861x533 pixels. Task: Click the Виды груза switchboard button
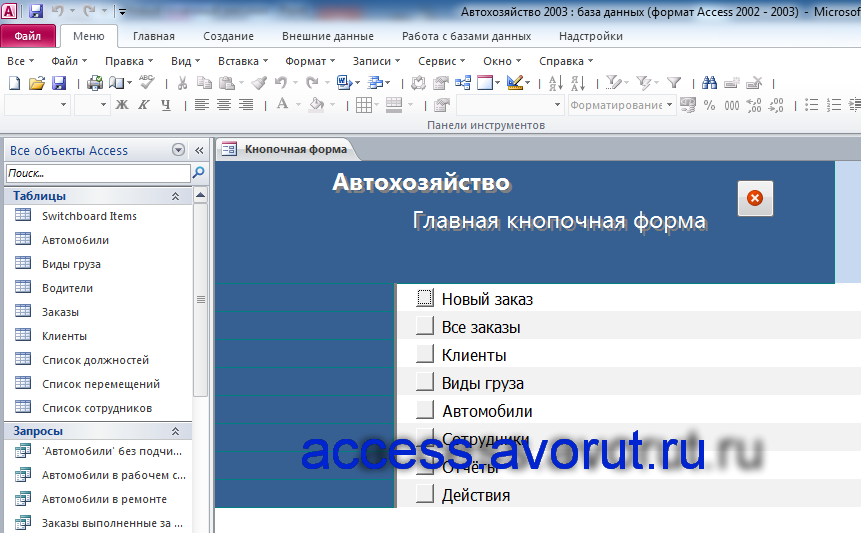click(x=424, y=381)
